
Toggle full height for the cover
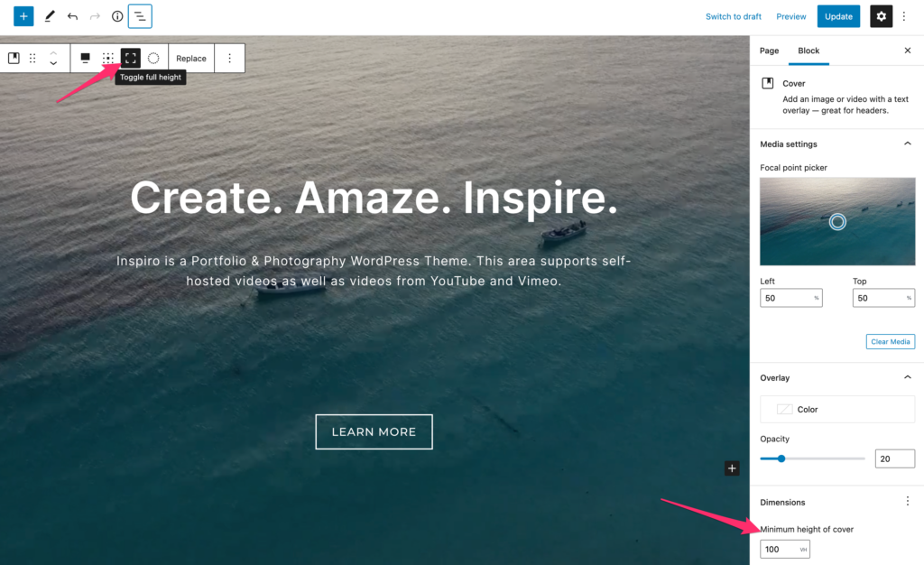pyautogui.click(x=130, y=59)
